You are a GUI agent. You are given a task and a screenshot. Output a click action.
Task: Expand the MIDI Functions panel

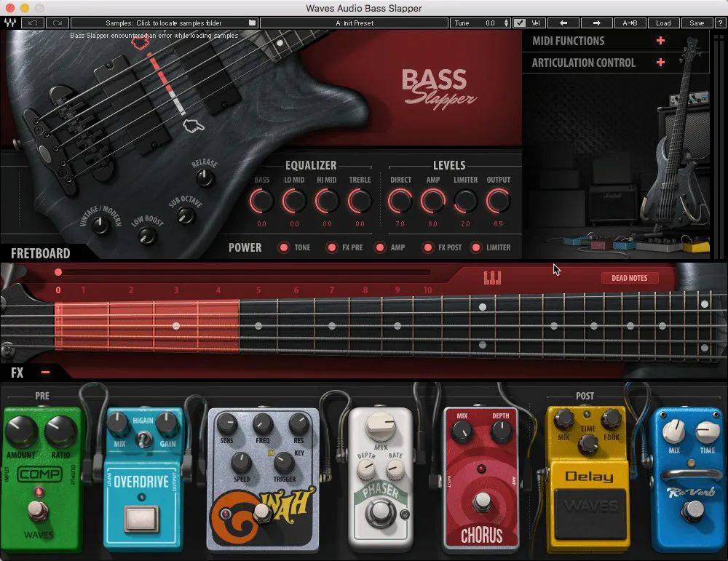tap(660, 41)
